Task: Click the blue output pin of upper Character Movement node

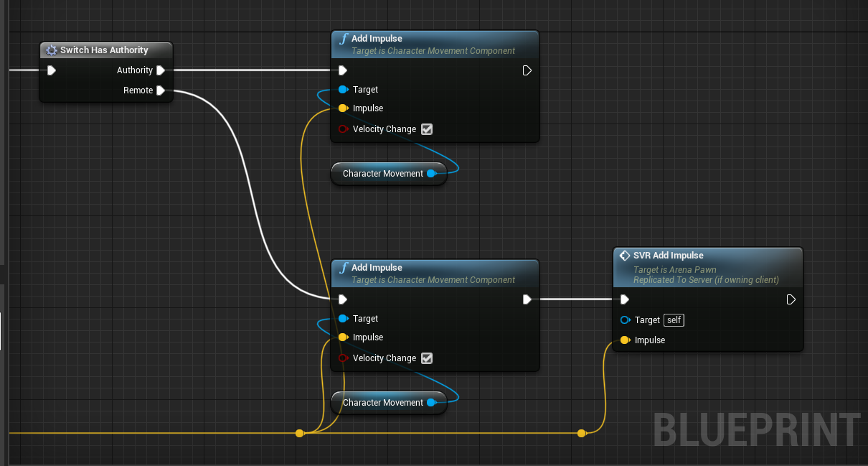Action: 432,173
